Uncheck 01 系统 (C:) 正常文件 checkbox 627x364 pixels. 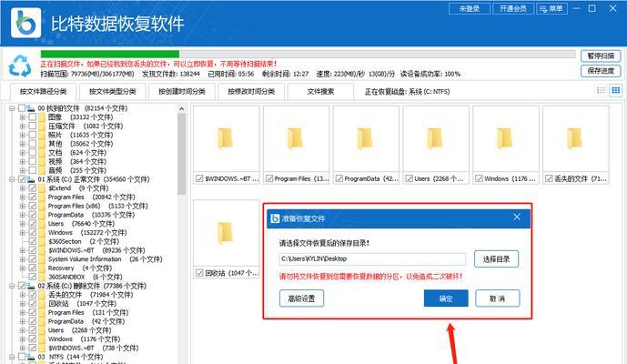pyautogui.click(x=22, y=179)
